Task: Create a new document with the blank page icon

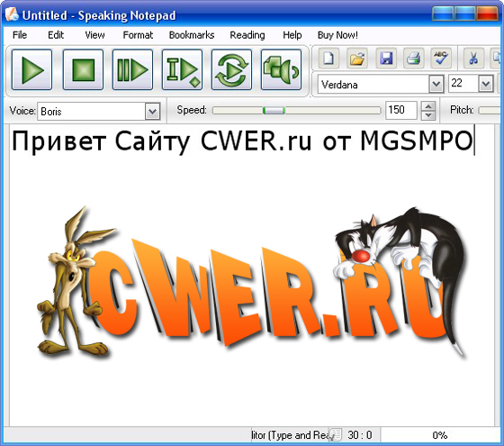Action: (328, 59)
